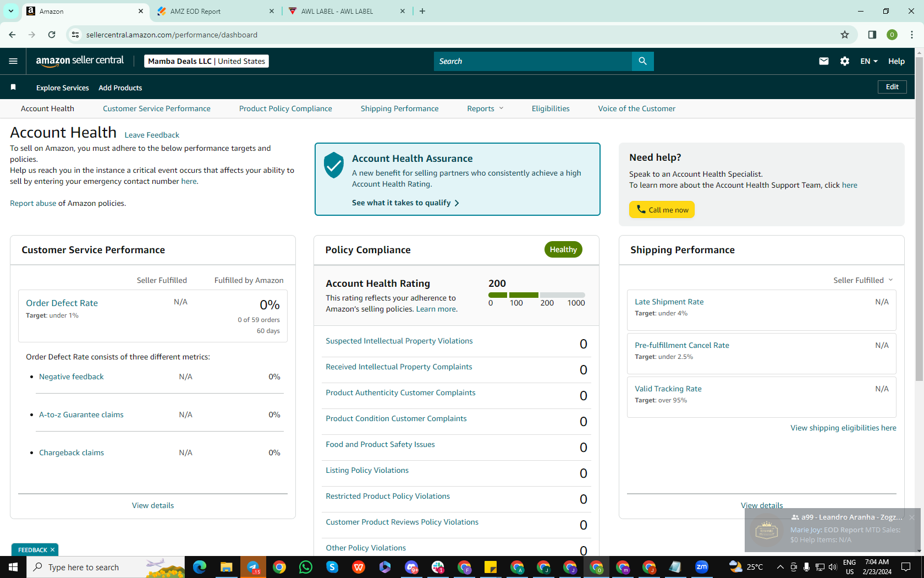Bookmark this page with the star icon
The width and height of the screenshot is (924, 578).
pyautogui.click(x=845, y=35)
